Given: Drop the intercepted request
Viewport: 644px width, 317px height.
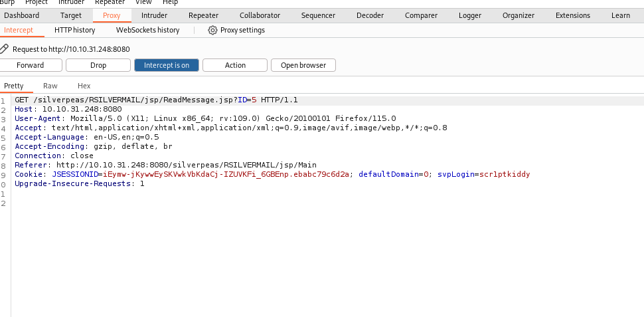Looking at the screenshot, I should 98,65.
